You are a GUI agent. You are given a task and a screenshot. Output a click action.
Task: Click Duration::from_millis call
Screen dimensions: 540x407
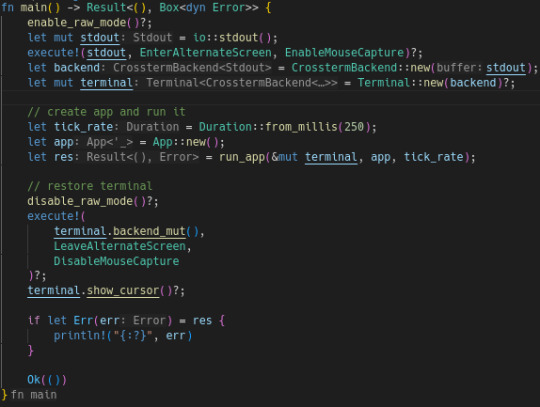[268, 127]
